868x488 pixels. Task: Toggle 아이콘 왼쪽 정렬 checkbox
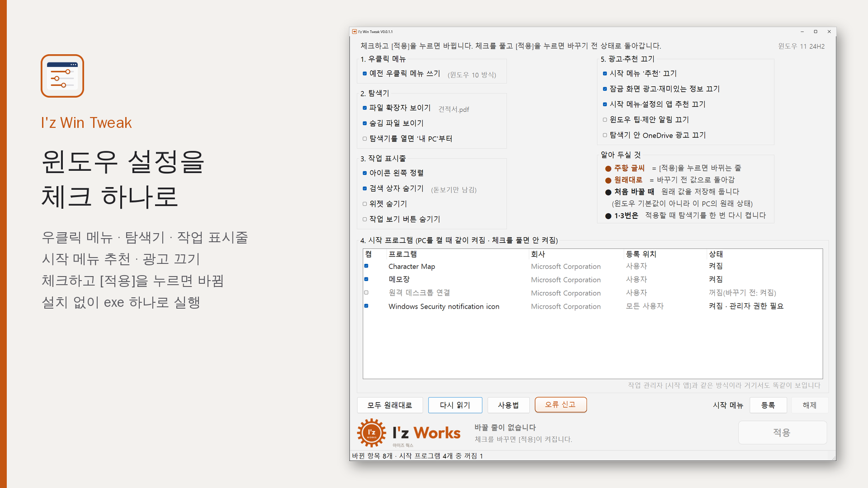[365, 173]
